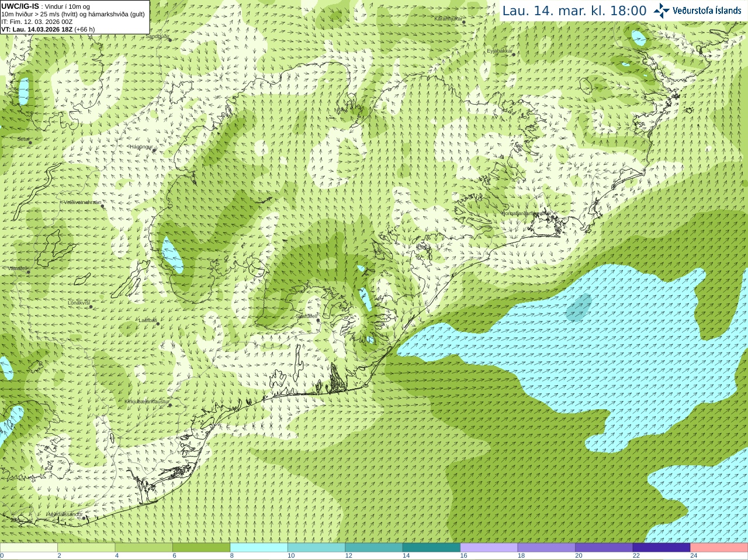Click the Setur station label
The width and height of the screenshot is (748, 560).
pyautogui.click(x=23, y=139)
